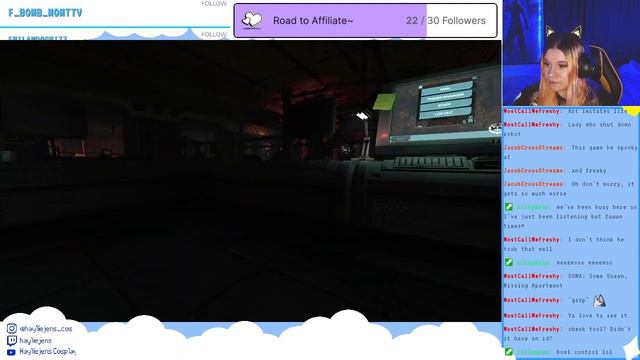Click the in-game desk lamp beside monitor
640x360 pixels.
click(x=364, y=136)
